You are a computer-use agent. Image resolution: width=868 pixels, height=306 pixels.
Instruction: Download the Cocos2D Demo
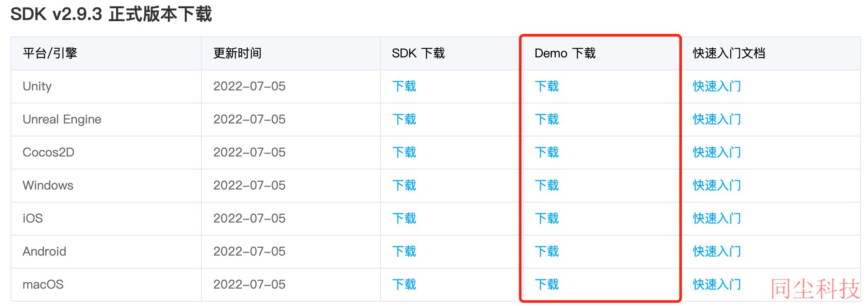[547, 152]
